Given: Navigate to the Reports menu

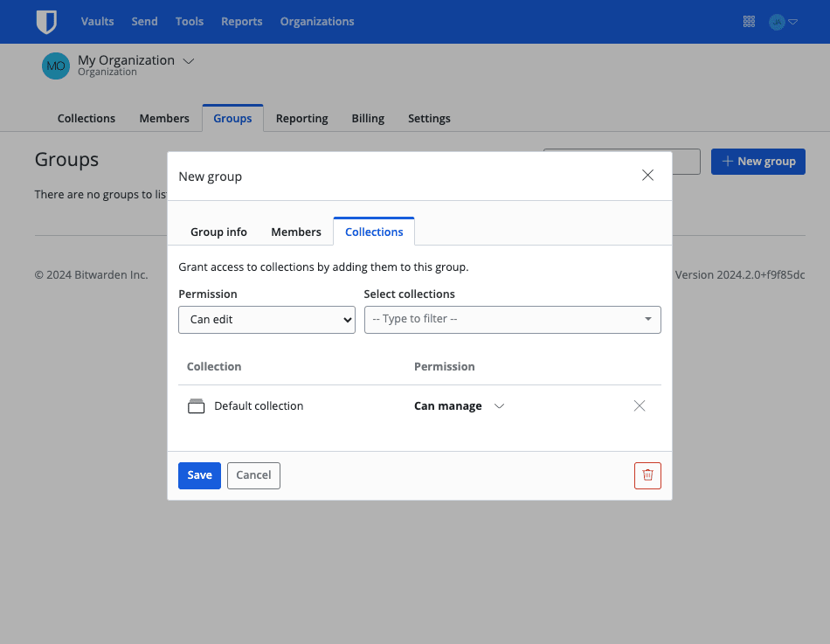Looking at the screenshot, I should tap(242, 21).
